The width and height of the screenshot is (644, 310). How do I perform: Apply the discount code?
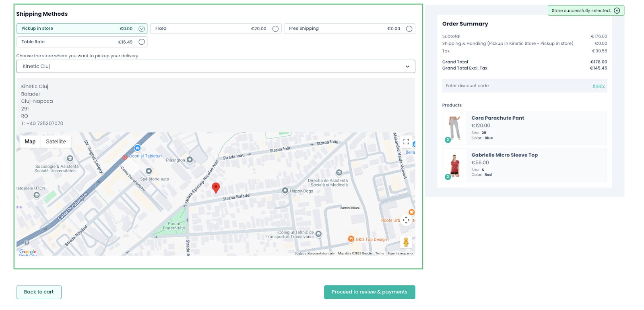click(x=598, y=86)
